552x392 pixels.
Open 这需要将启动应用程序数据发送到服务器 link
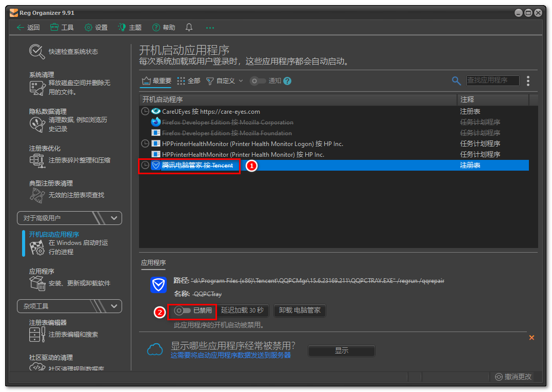click(x=231, y=356)
